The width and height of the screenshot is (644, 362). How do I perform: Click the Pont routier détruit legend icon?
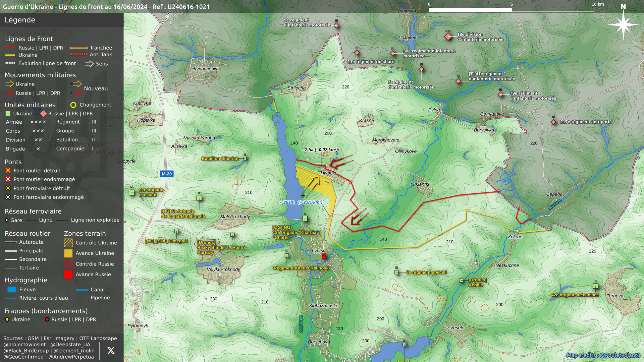click(8, 171)
